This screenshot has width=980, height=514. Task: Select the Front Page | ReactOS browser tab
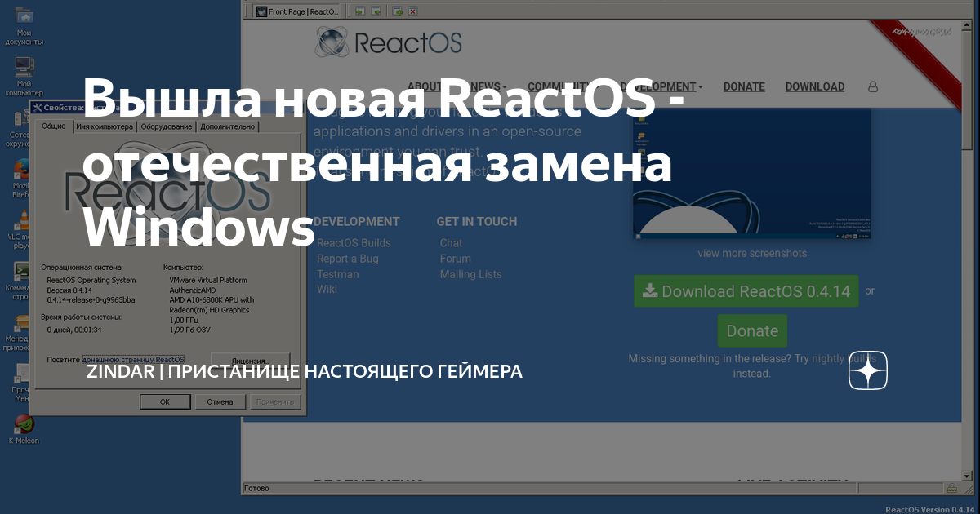click(x=299, y=12)
